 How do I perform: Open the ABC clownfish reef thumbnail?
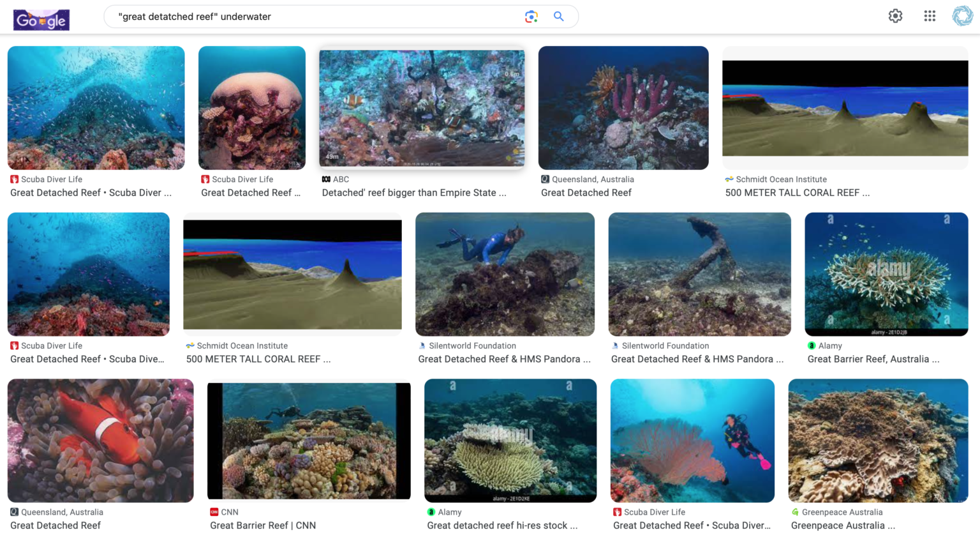point(422,109)
